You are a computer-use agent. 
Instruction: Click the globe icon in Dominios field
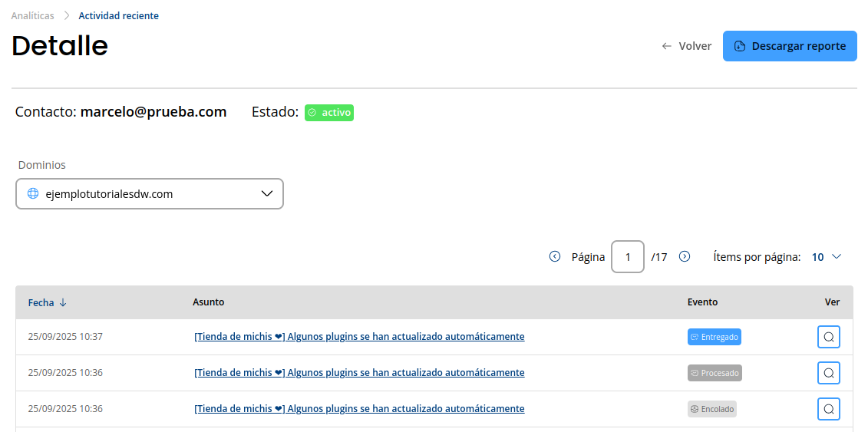pyautogui.click(x=33, y=194)
